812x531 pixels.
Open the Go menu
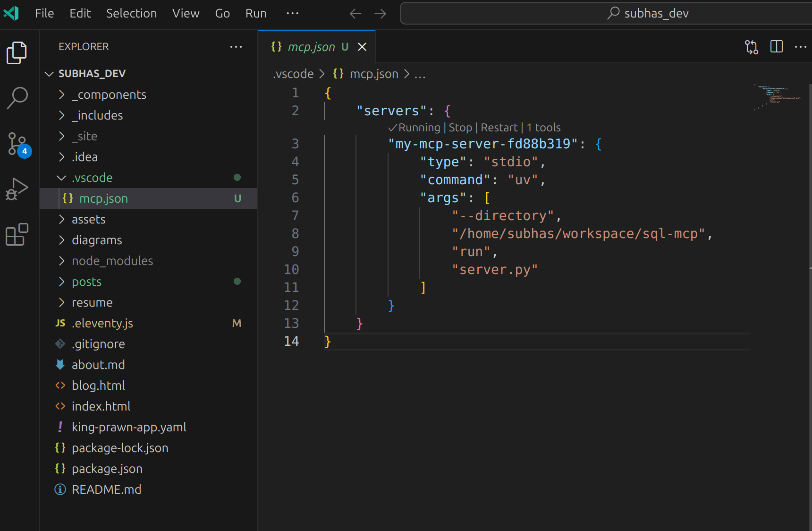coord(222,13)
